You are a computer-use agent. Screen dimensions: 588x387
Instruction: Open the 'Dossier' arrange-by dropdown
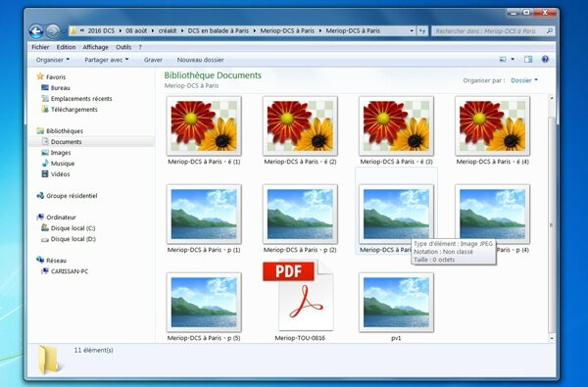pyautogui.click(x=524, y=80)
